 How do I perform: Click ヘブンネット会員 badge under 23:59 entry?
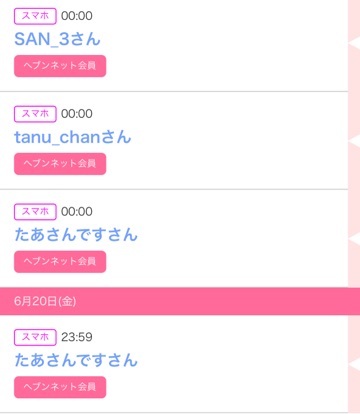[x=60, y=387]
